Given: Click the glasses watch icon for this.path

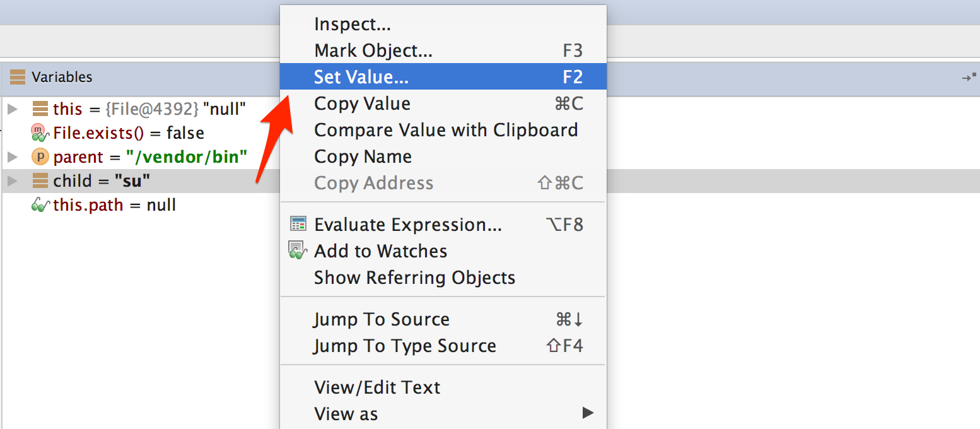Looking at the screenshot, I should pyautogui.click(x=40, y=205).
